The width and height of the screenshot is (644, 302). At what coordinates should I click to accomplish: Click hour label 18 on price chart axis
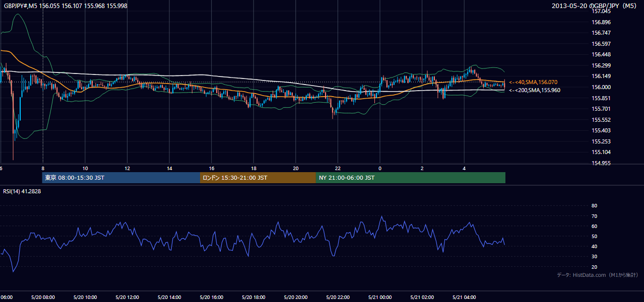tap(253, 168)
